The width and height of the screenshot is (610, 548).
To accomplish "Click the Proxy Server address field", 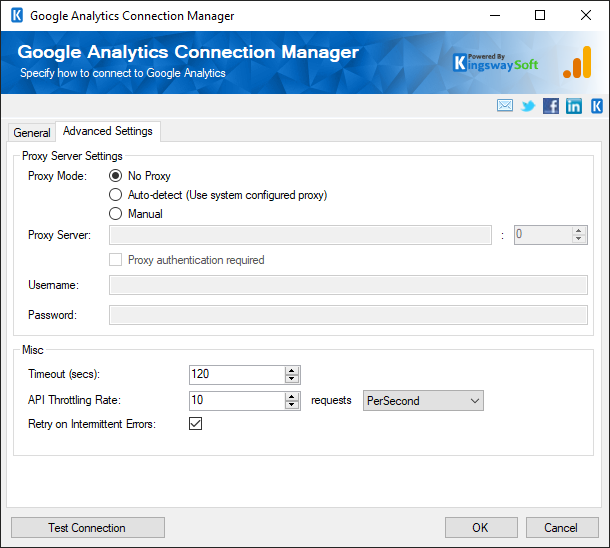I will pos(300,235).
